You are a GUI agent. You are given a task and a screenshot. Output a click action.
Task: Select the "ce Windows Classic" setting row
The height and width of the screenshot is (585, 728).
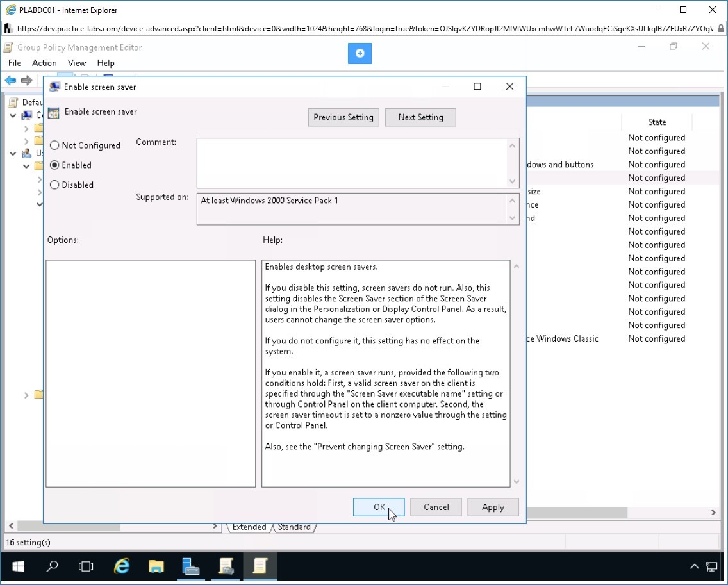point(623,338)
